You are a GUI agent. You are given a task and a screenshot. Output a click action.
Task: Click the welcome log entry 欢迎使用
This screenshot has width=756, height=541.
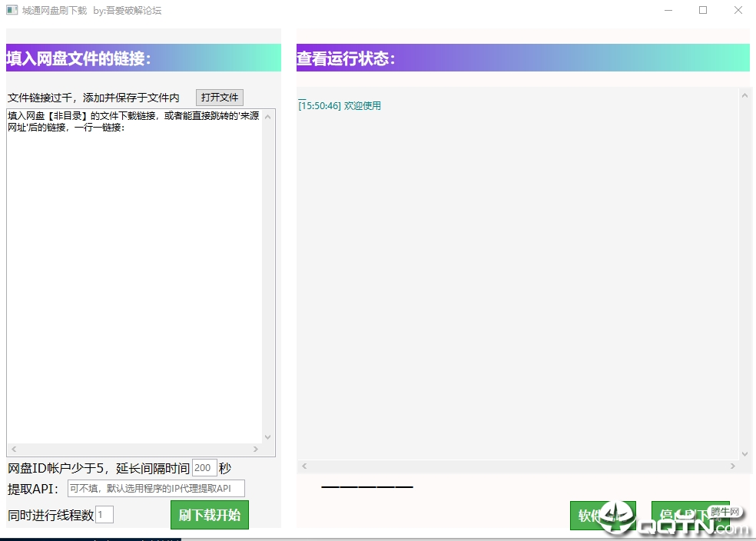(x=362, y=105)
